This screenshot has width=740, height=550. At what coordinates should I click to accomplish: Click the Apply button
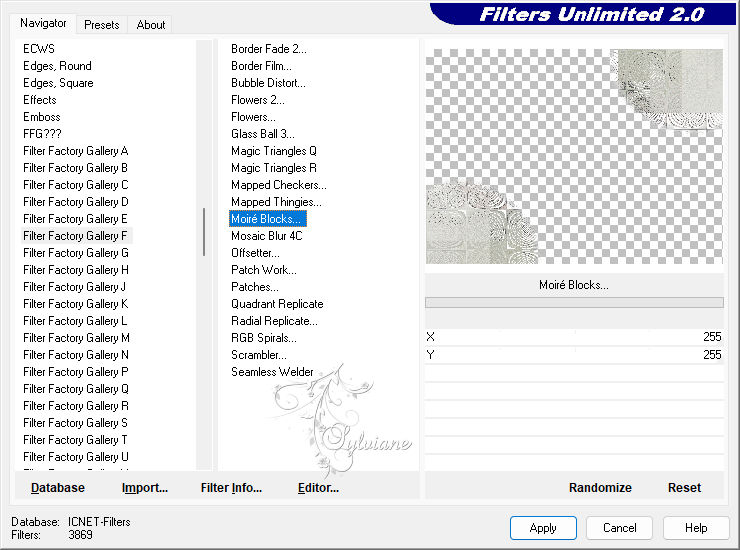[x=543, y=528]
